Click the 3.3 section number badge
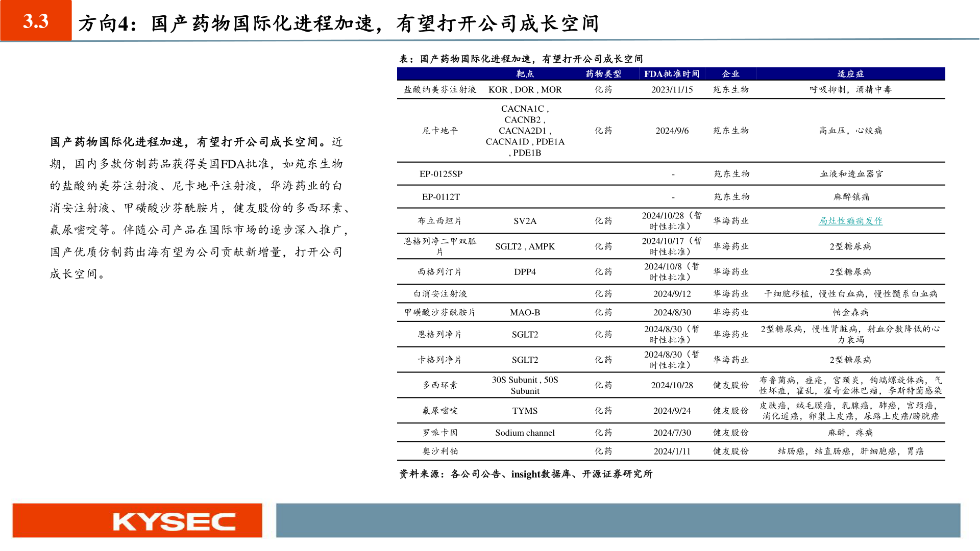980x551 pixels. (x=36, y=20)
